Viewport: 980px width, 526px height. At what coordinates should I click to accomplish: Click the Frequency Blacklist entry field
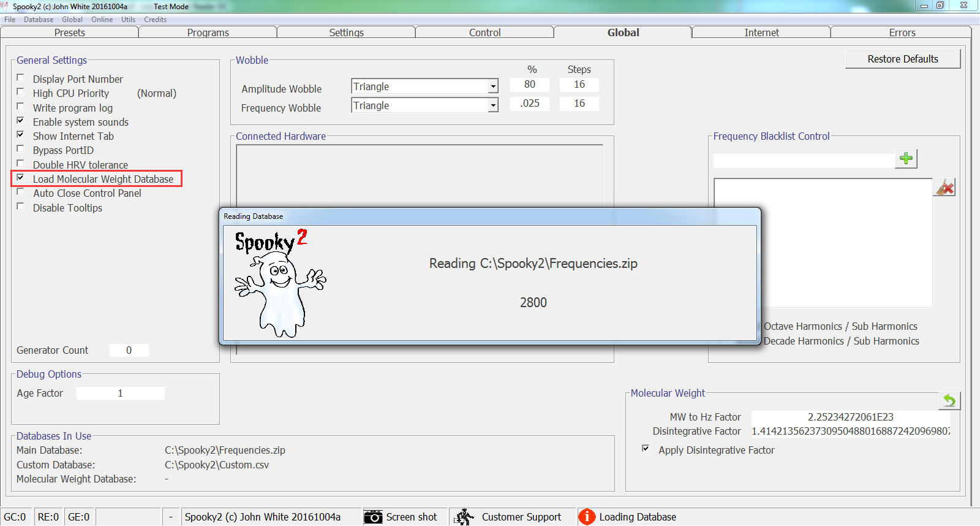804,161
